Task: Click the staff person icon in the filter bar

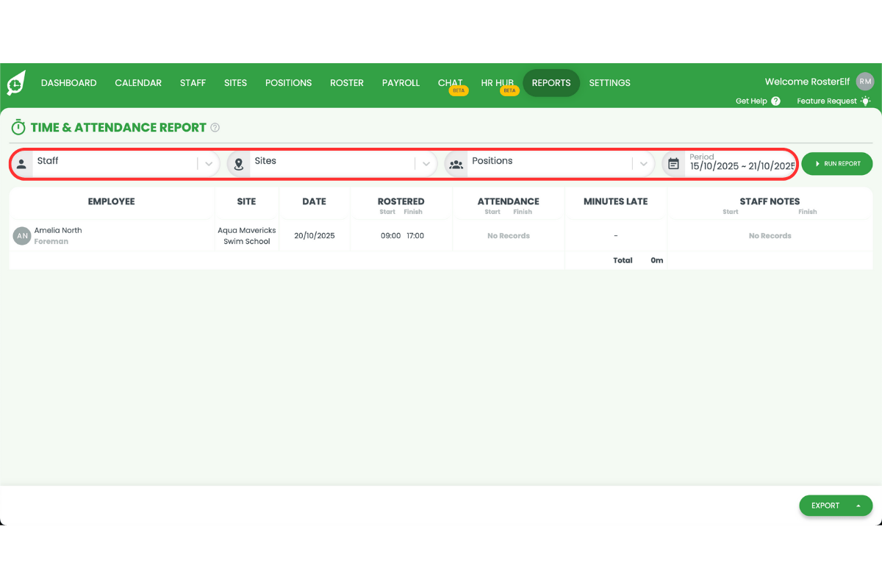Action: [21, 163]
